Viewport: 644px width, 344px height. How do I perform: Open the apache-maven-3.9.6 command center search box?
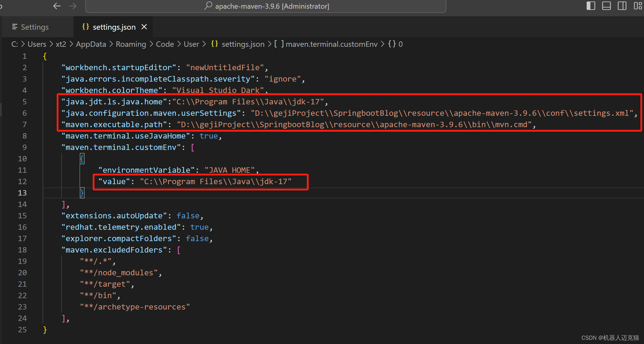[x=266, y=6]
